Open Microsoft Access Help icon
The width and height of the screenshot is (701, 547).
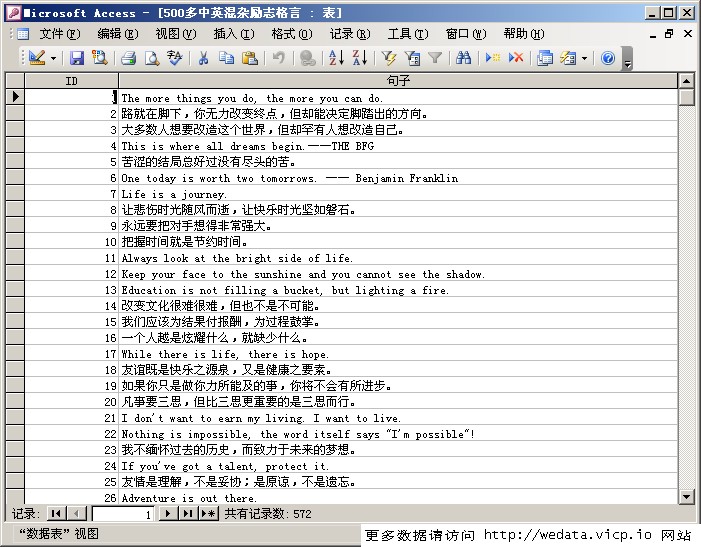click(x=608, y=58)
